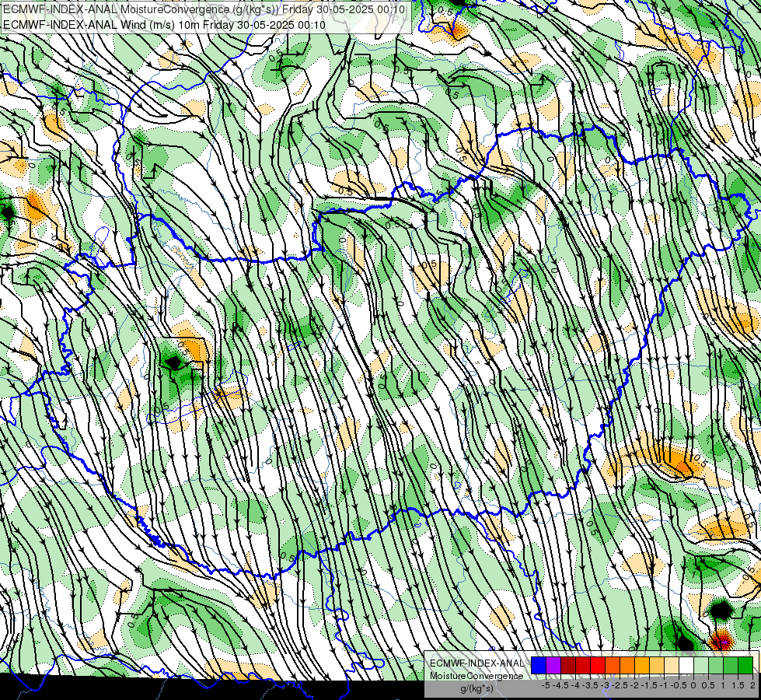
Task: Click the -2.5 legend scale label
Action: (620, 685)
